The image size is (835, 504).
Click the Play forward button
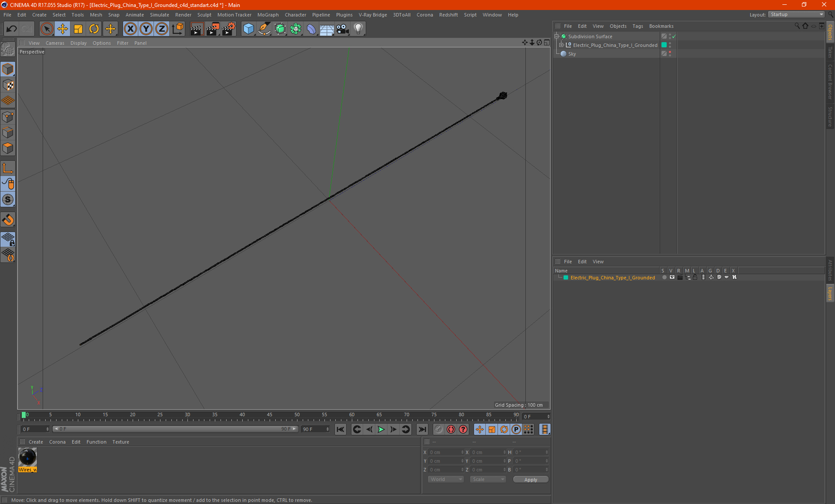click(x=381, y=429)
